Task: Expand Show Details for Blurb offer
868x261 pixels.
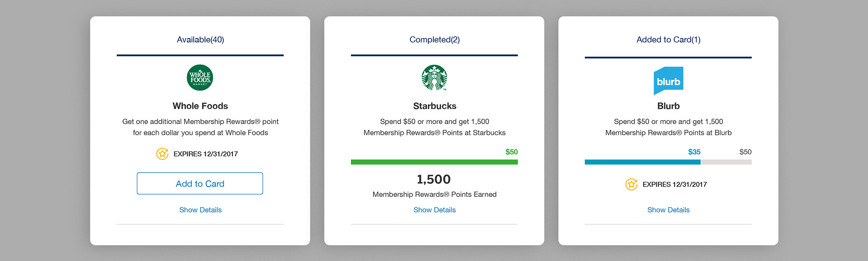Action: coord(668,210)
